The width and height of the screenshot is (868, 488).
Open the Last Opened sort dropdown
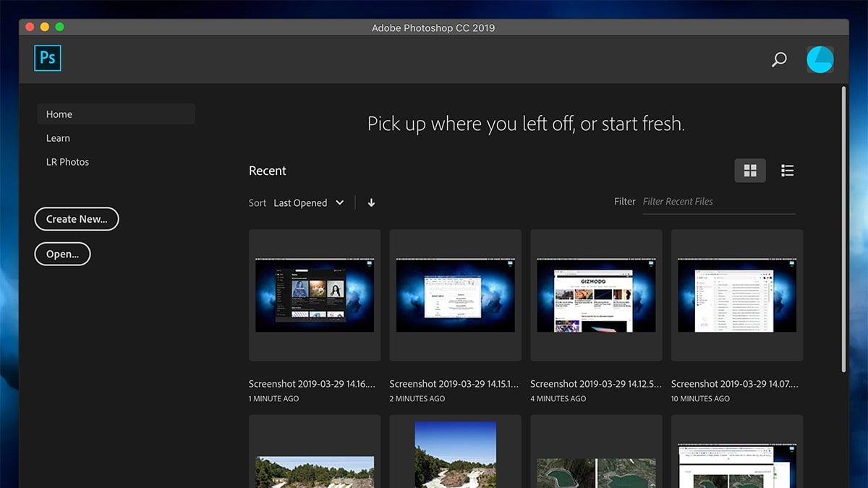(x=308, y=202)
